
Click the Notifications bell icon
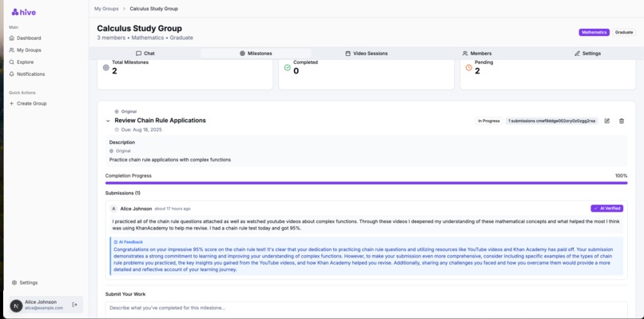pos(11,74)
